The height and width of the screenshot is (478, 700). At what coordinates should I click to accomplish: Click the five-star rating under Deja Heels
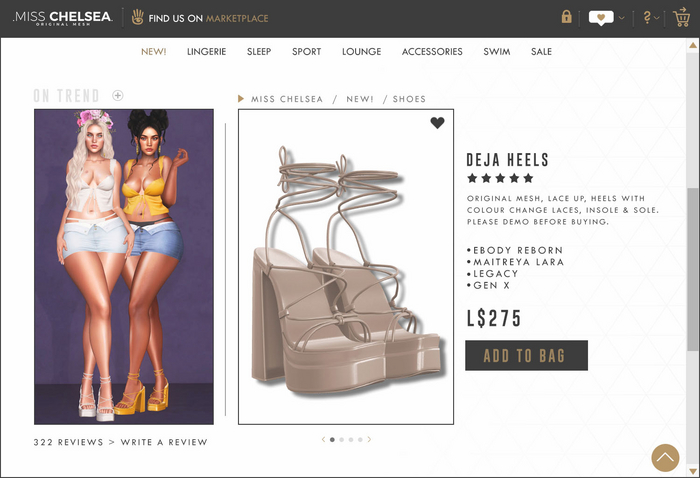pos(500,178)
